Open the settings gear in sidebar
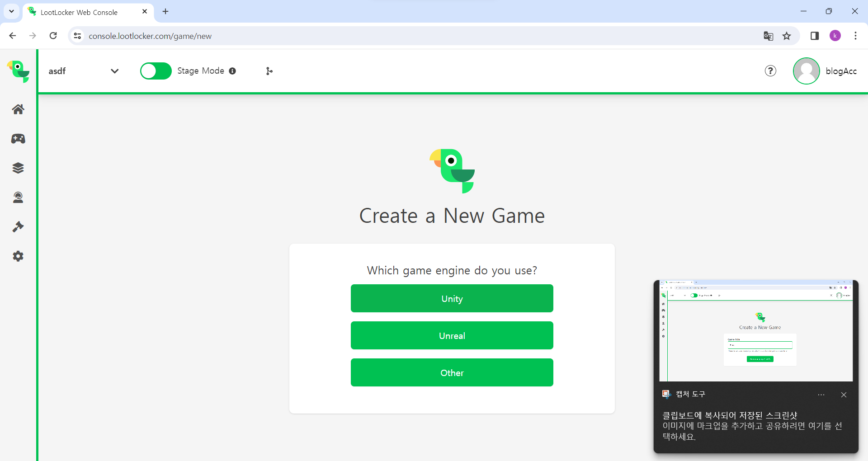 (18, 256)
